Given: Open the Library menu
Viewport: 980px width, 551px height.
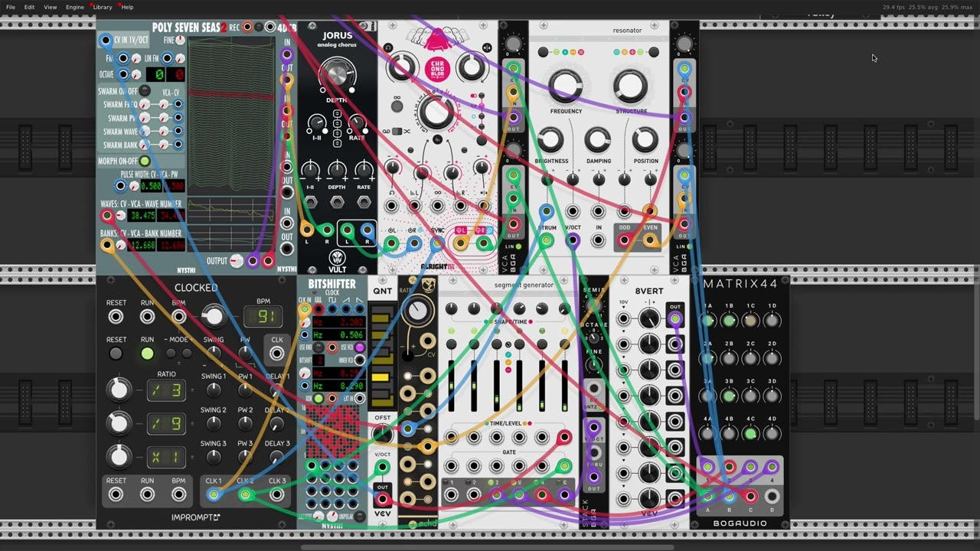Looking at the screenshot, I should tap(103, 7).
